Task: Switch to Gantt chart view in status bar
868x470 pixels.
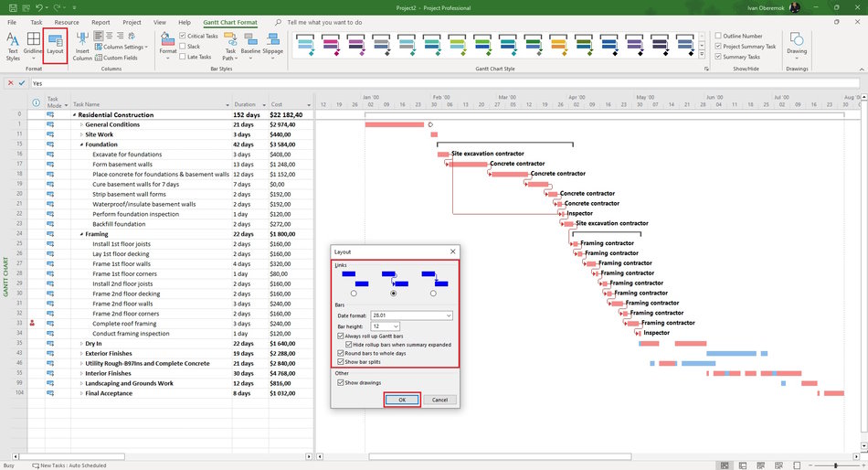Action: (x=725, y=465)
